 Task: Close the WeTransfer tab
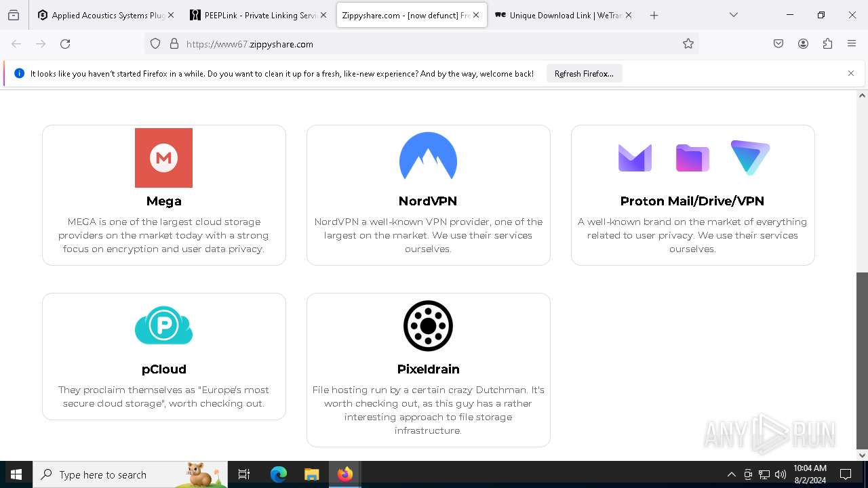(x=628, y=15)
